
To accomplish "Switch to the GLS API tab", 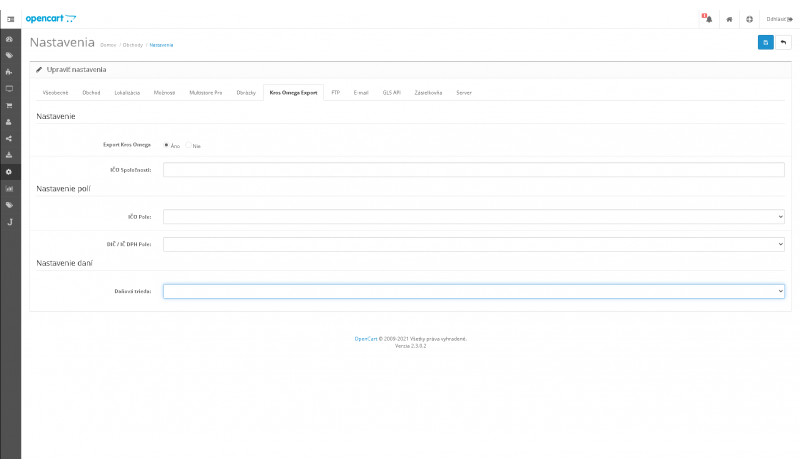I will 391,93.
